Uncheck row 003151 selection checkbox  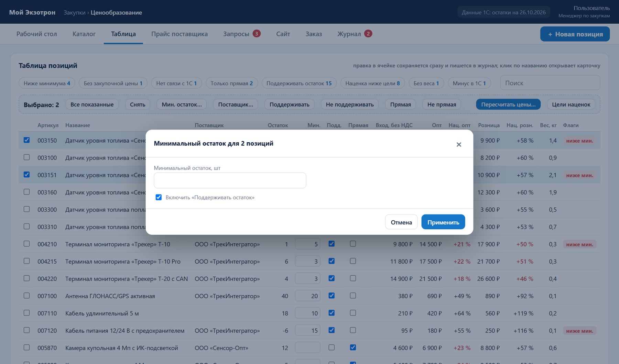pos(26,175)
